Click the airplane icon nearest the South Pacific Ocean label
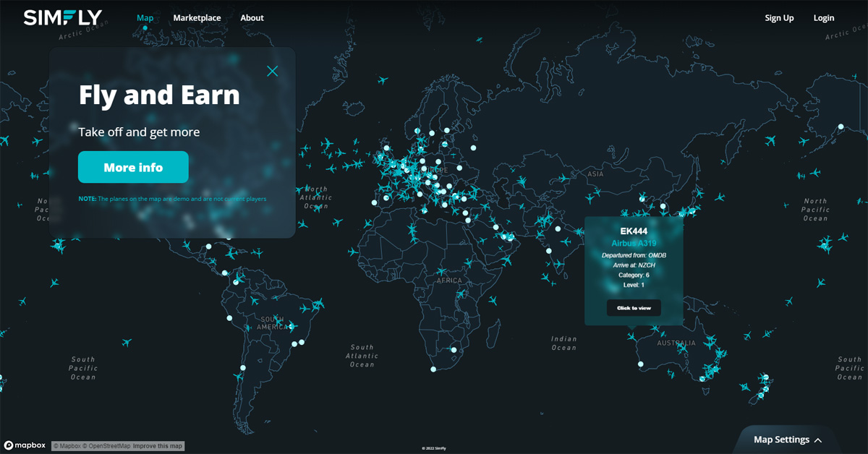The image size is (868, 454). (x=127, y=342)
